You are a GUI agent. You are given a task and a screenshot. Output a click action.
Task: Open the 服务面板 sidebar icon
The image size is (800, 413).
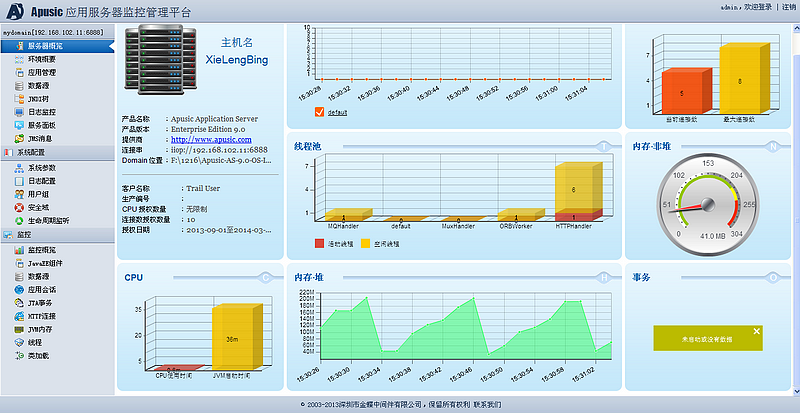[x=19, y=125]
